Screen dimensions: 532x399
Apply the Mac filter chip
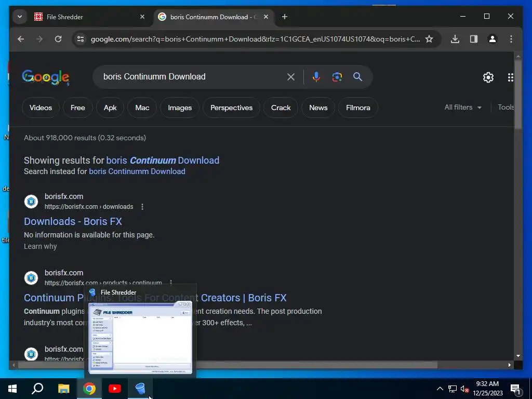[x=142, y=108]
